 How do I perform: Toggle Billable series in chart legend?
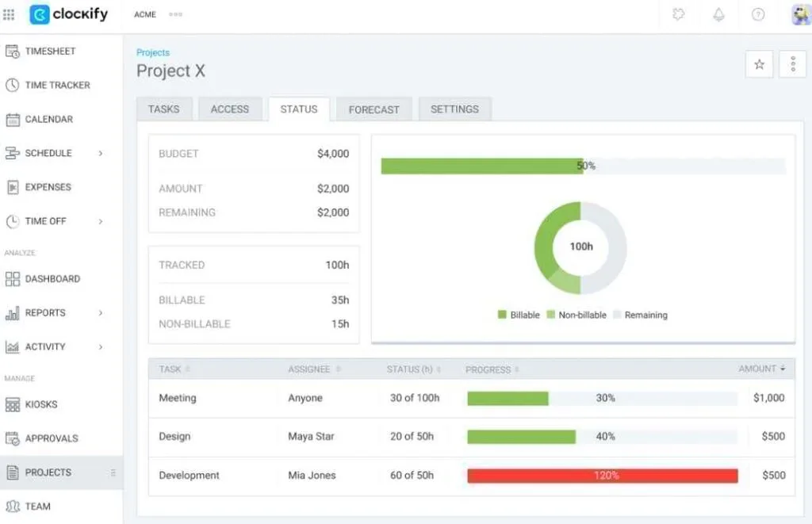(x=519, y=315)
